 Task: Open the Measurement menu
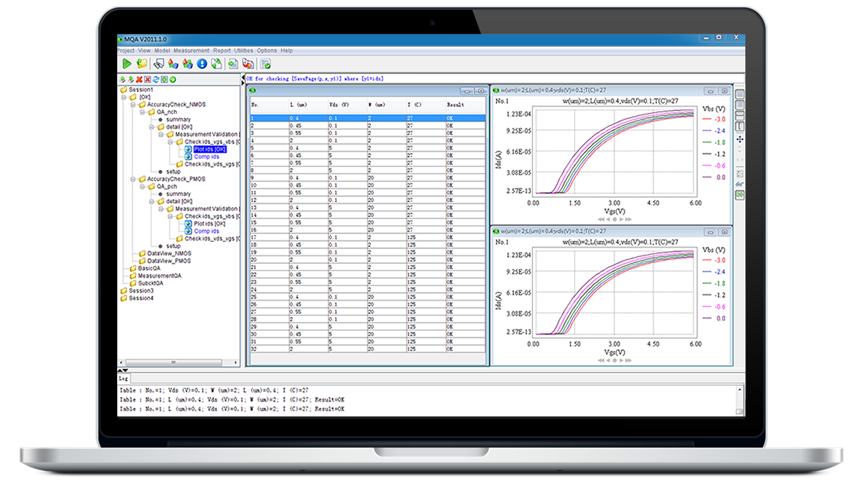click(x=191, y=50)
